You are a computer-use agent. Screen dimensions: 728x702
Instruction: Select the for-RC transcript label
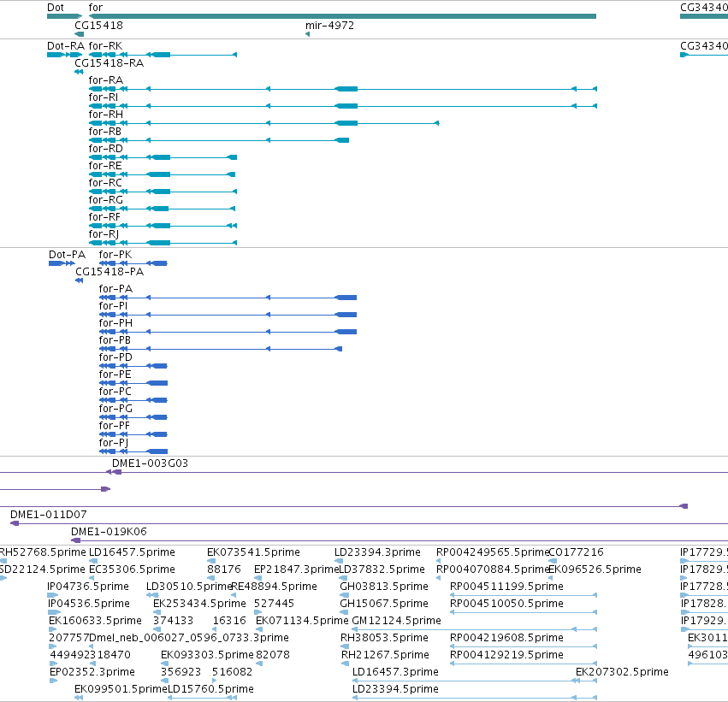(x=105, y=183)
